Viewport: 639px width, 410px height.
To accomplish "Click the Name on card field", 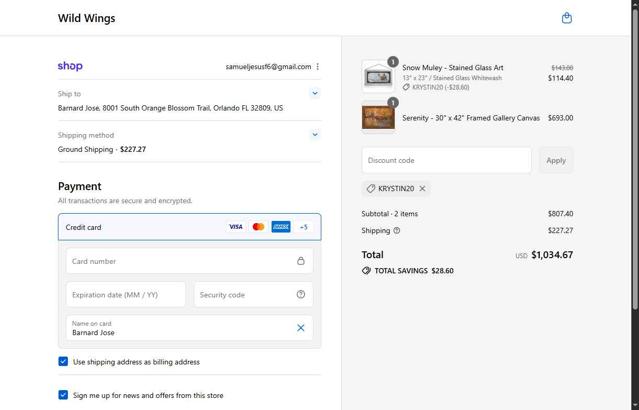I will (189, 328).
